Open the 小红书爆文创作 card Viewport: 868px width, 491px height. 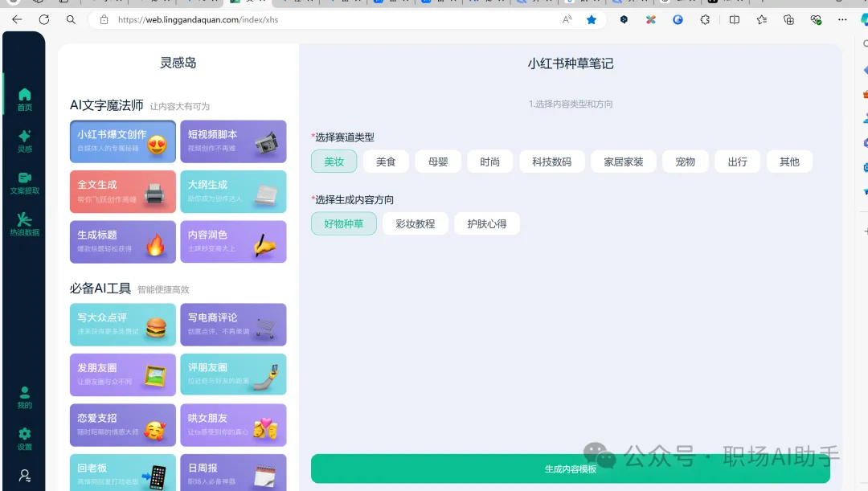coord(122,141)
